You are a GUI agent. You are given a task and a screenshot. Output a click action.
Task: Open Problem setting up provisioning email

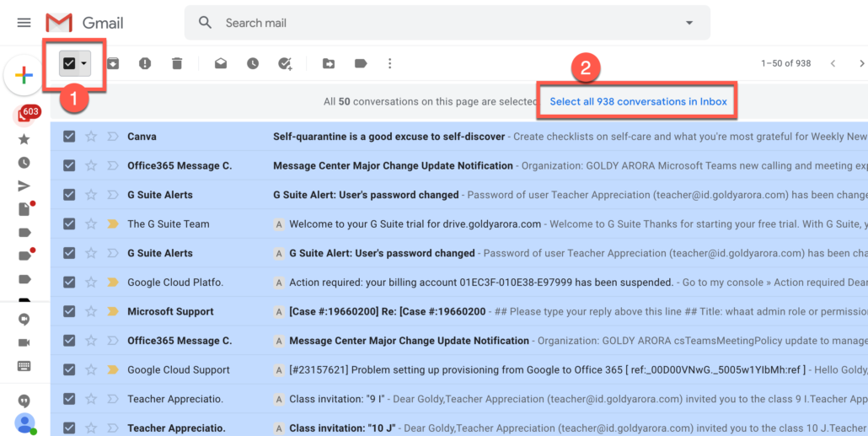click(x=459, y=369)
